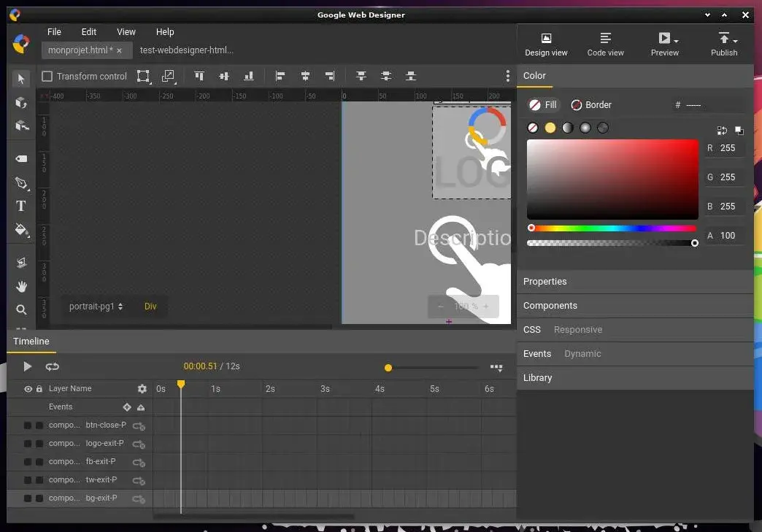Image resolution: width=762 pixels, height=532 pixels.
Task: Swap fill and border colors
Action: (x=722, y=130)
